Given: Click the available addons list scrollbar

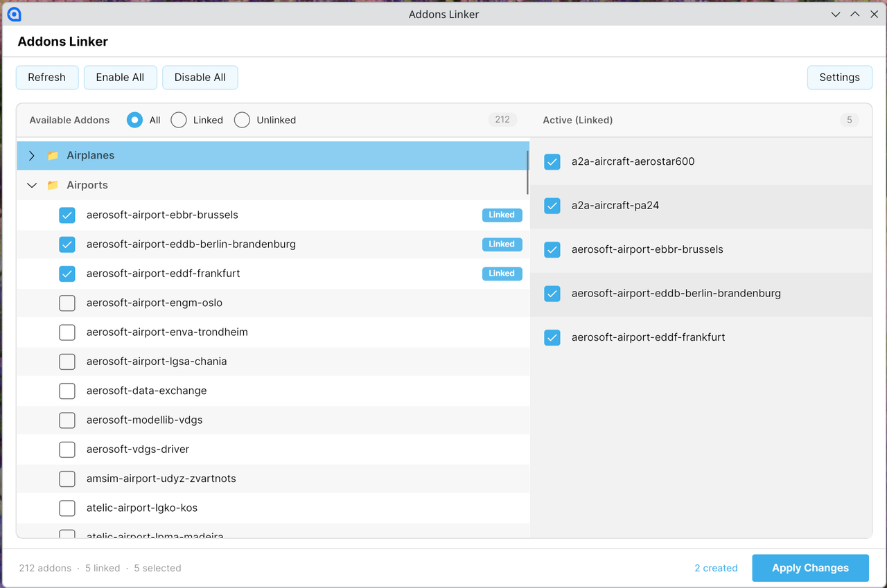Looking at the screenshot, I should coord(528,172).
